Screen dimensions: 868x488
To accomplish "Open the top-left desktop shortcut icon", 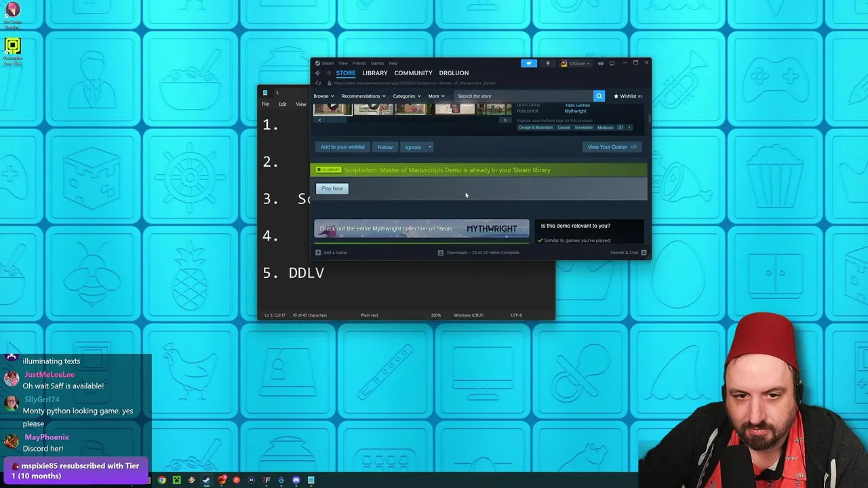I will tap(12, 10).
